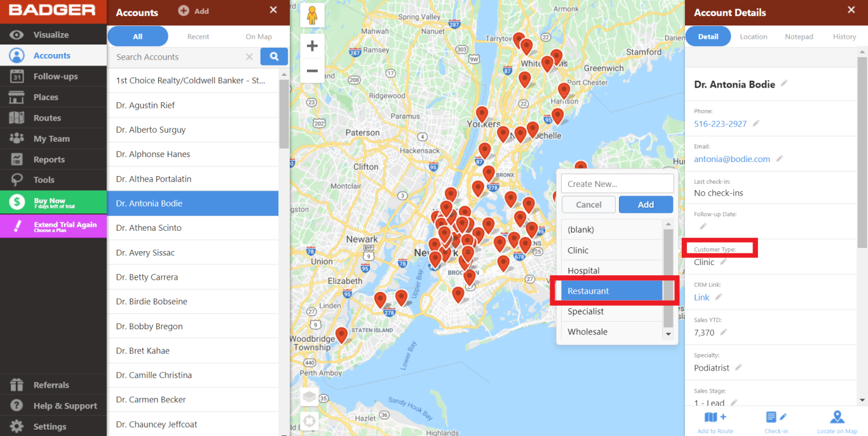Click the Tools lightbulb icon
Viewport: 868px width, 436px height.
click(17, 180)
